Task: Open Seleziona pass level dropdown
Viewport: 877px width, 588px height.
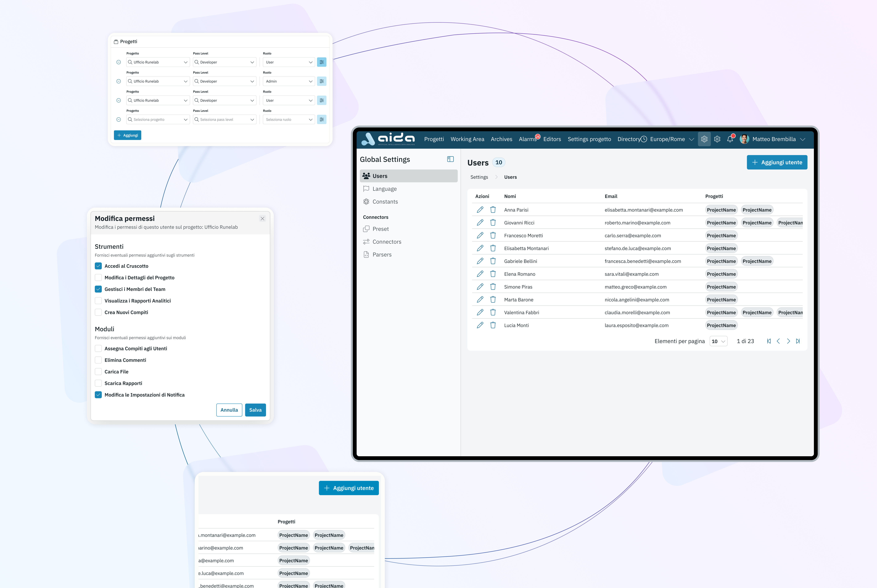Action: pyautogui.click(x=225, y=120)
